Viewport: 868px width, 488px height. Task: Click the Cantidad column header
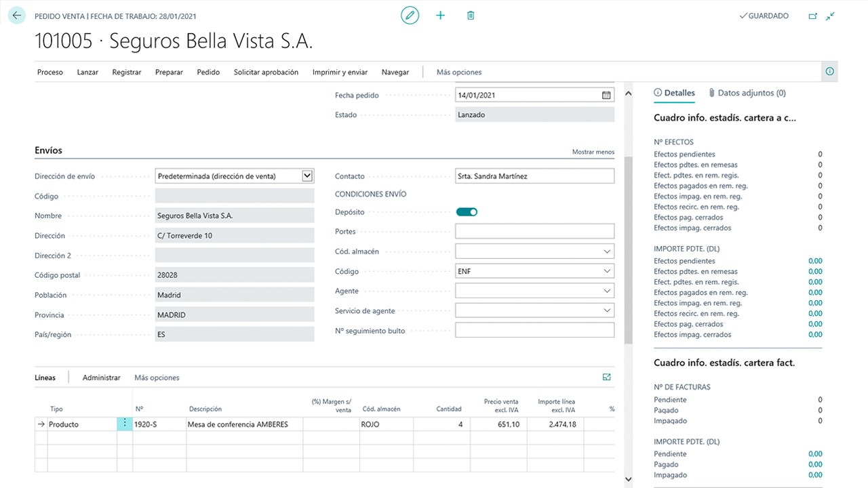tap(449, 409)
